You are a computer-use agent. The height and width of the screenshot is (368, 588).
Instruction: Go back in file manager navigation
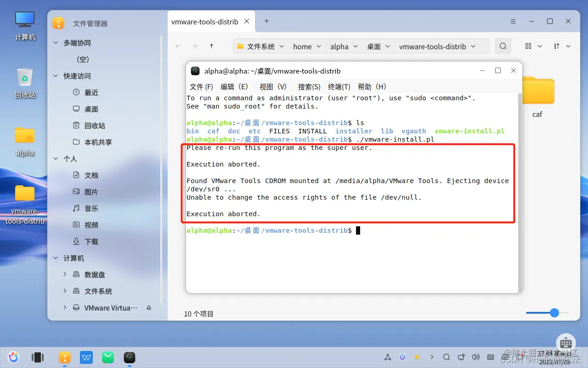178,46
